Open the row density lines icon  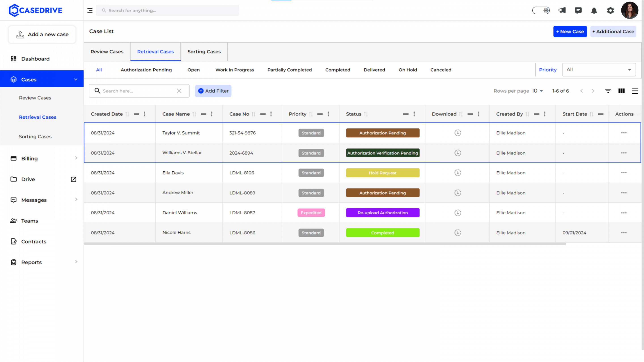635,91
